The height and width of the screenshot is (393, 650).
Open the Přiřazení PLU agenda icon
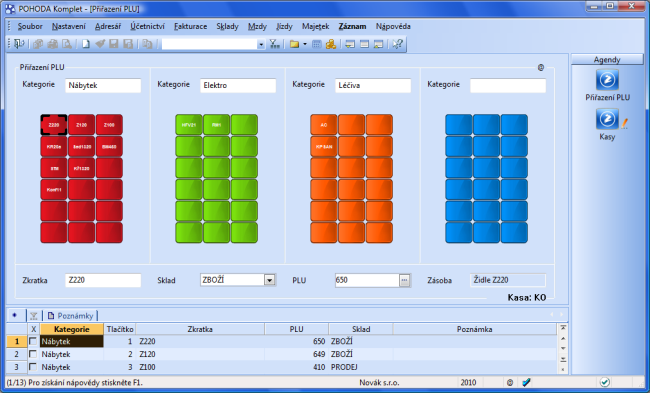[x=607, y=80]
